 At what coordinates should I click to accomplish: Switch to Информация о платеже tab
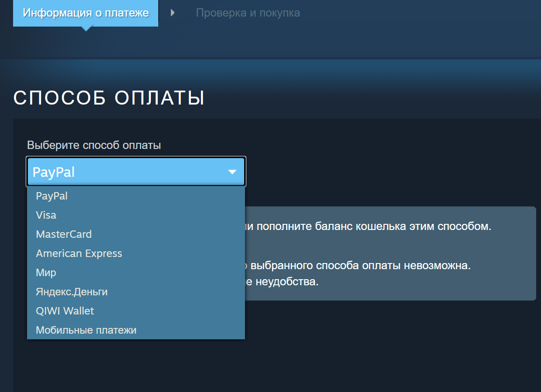86,13
